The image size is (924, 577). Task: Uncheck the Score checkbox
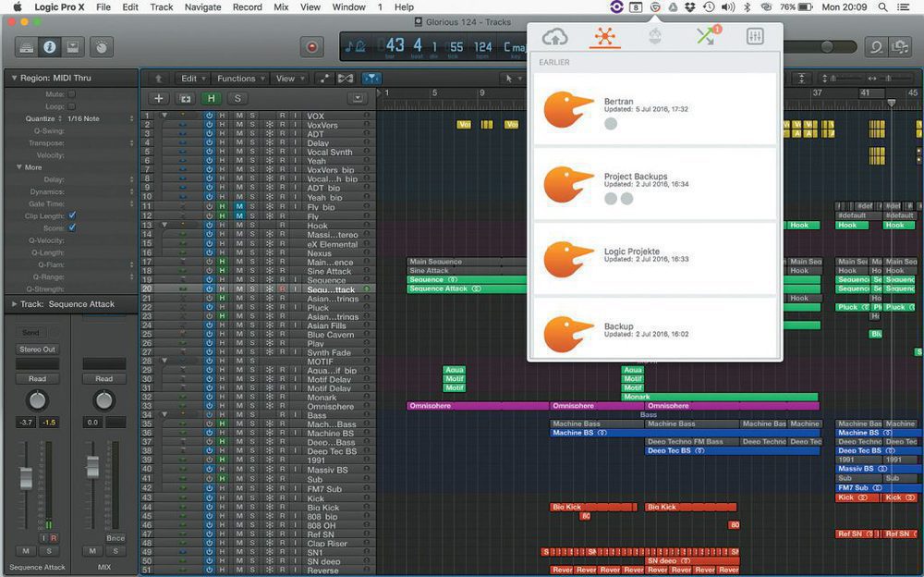click(x=72, y=227)
